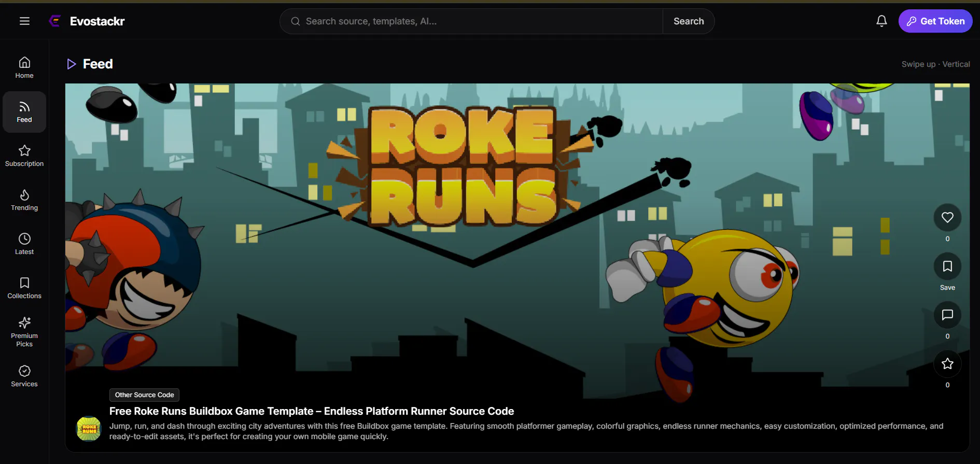This screenshot has height=464, width=980.
Task: Click the Feed play triangle icon
Action: pos(72,64)
